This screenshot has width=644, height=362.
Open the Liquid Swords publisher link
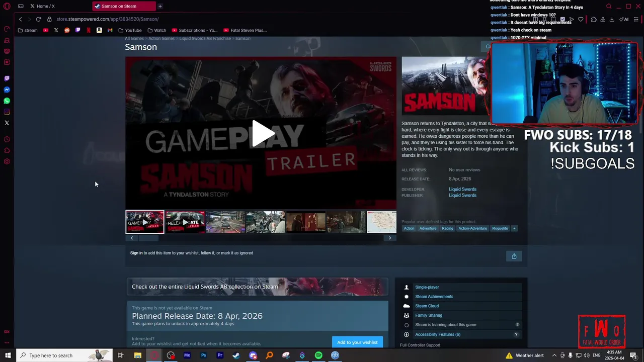coord(462,195)
